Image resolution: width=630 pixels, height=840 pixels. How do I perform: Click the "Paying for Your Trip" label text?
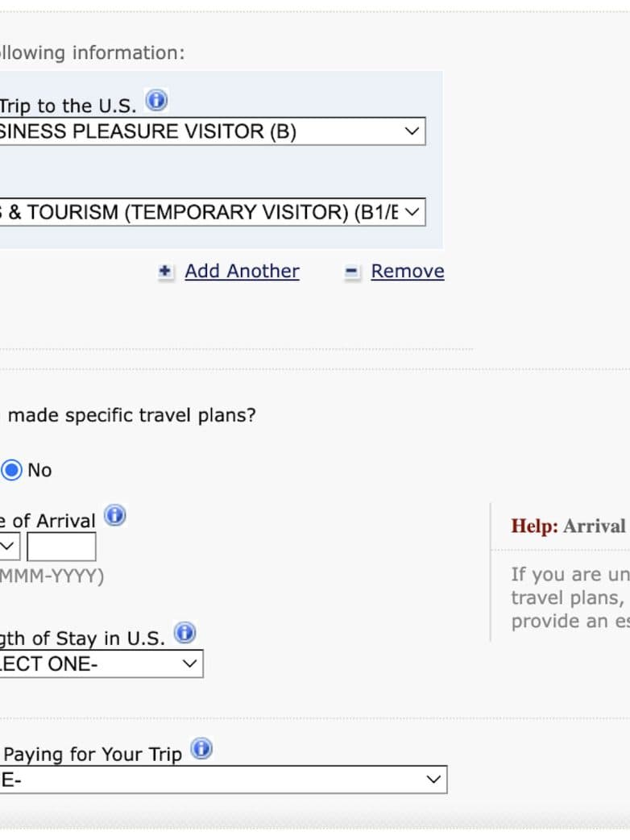tap(93, 755)
